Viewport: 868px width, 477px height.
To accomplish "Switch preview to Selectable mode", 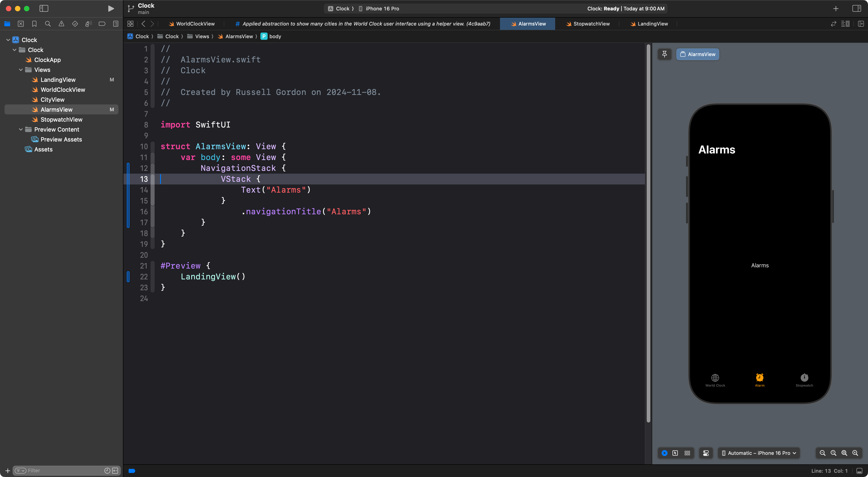I will 675,453.
